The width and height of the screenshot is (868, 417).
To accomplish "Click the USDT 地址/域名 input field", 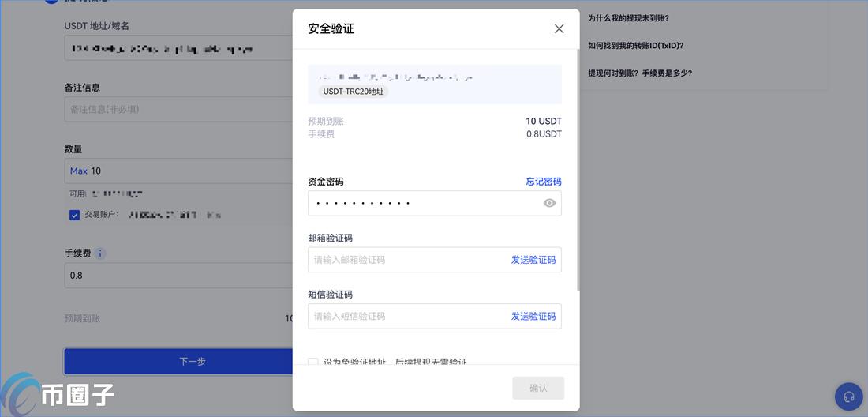I will (178, 48).
